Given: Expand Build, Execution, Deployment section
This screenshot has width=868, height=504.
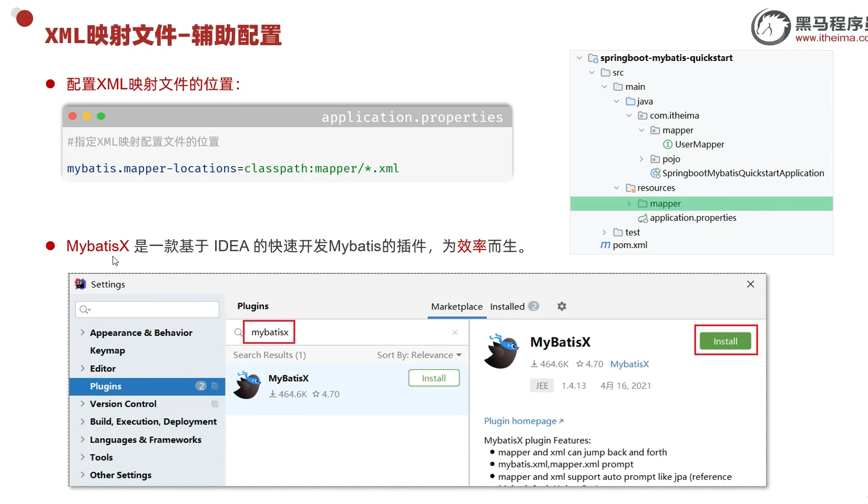Looking at the screenshot, I should pyautogui.click(x=83, y=421).
